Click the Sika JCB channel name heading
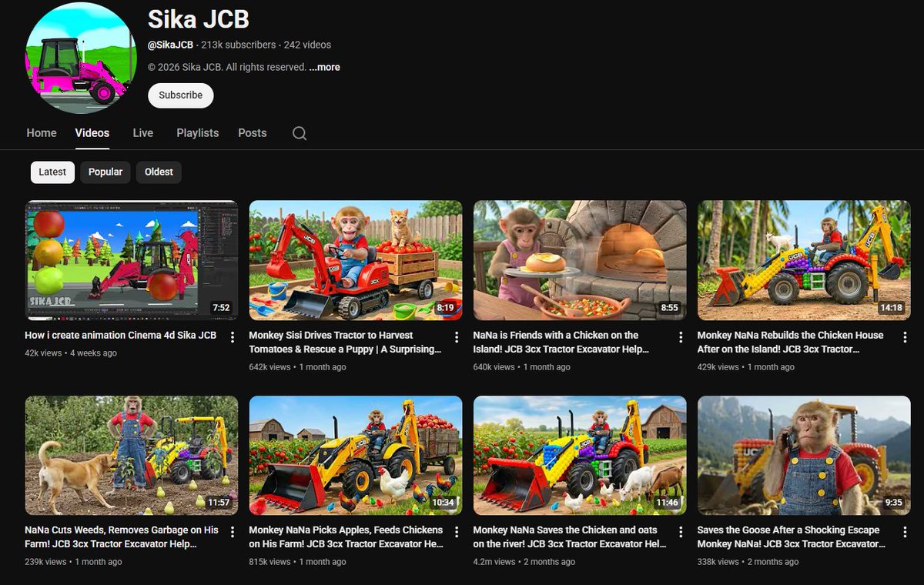The height and width of the screenshot is (585, 924). 199,19
